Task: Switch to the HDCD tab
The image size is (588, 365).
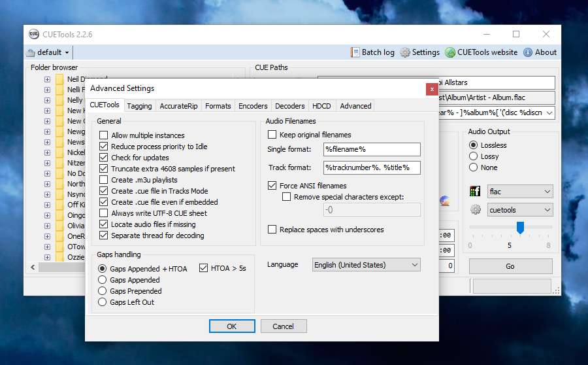Action: tap(321, 106)
